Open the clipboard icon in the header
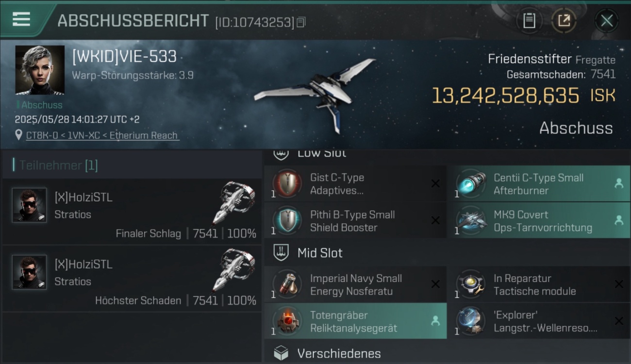The height and width of the screenshot is (364, 631). (x=529, y=20)
